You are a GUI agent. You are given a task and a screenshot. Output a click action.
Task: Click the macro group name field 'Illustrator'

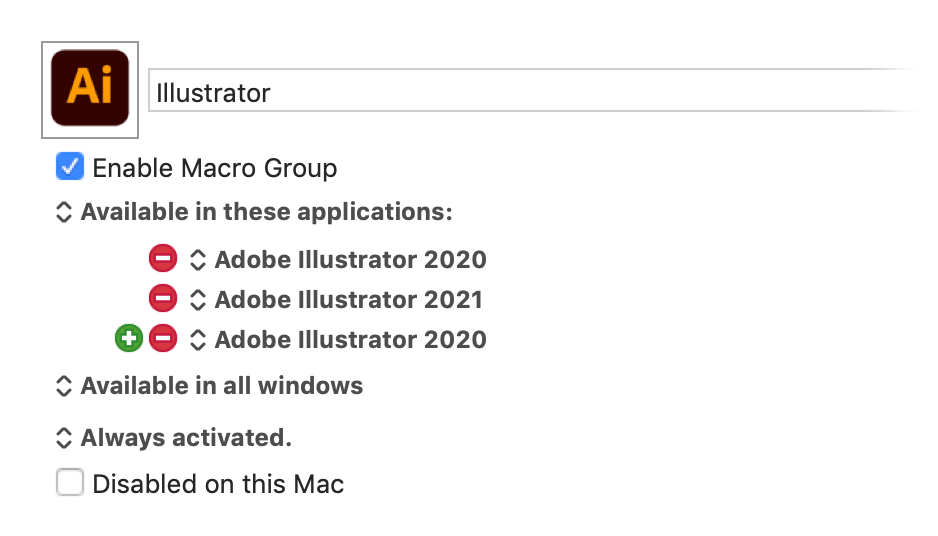coord(532,90)
